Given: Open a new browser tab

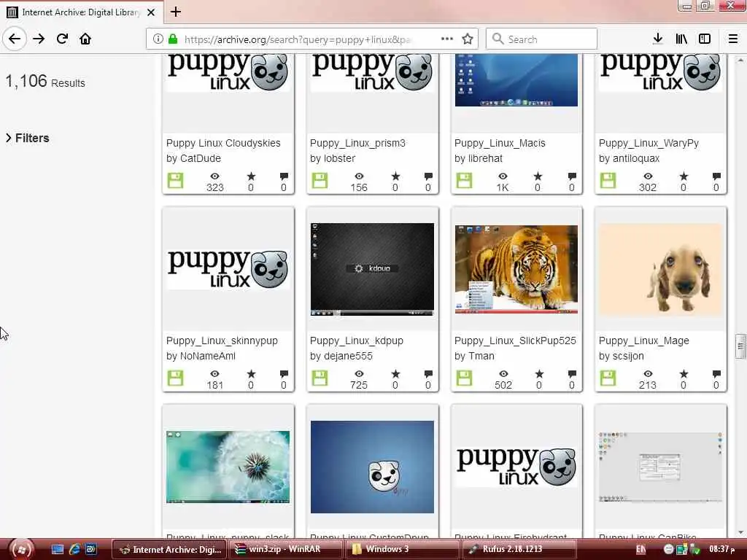Looking at the screenshot, I should pos(176,12).
